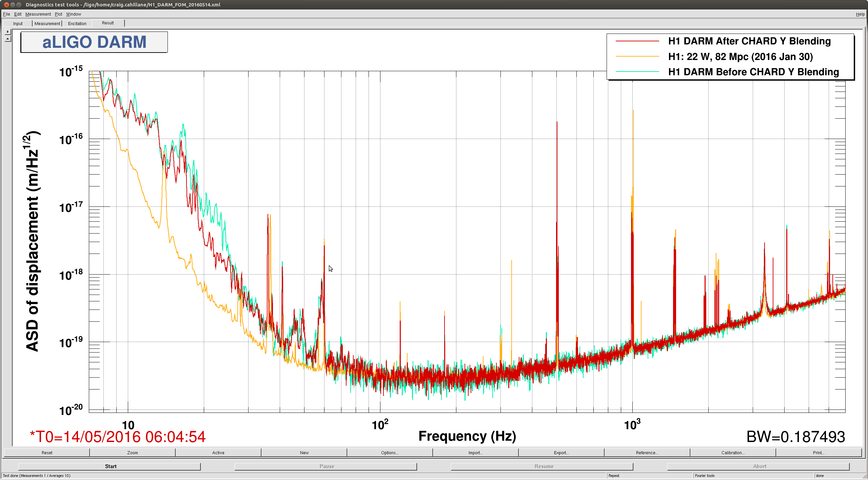
Task: Switch to the Excitation tab
Action: 77,23
